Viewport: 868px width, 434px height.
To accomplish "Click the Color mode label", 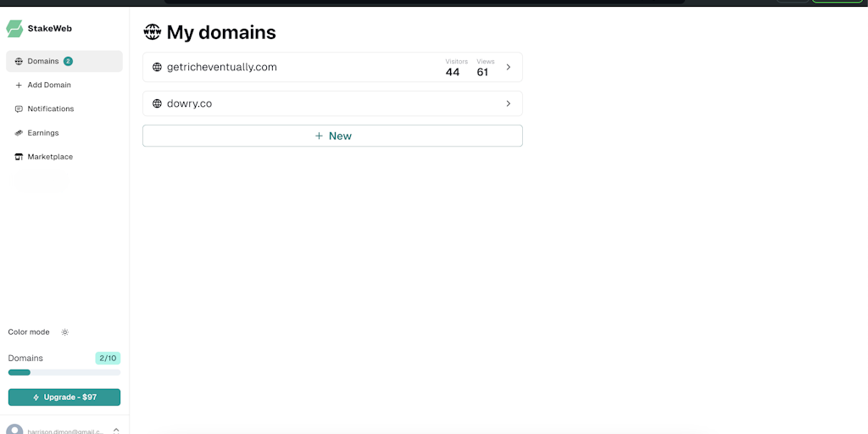I will coord(29,332).
